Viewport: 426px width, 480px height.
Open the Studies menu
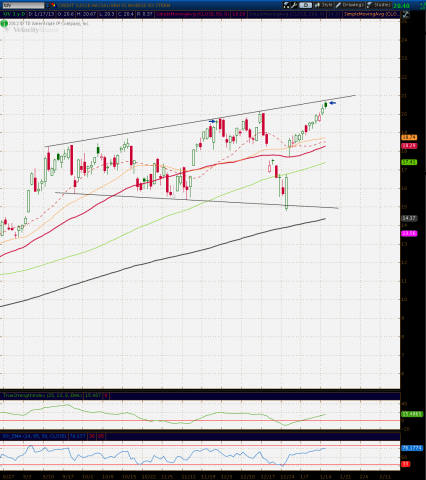click(379, 5)
